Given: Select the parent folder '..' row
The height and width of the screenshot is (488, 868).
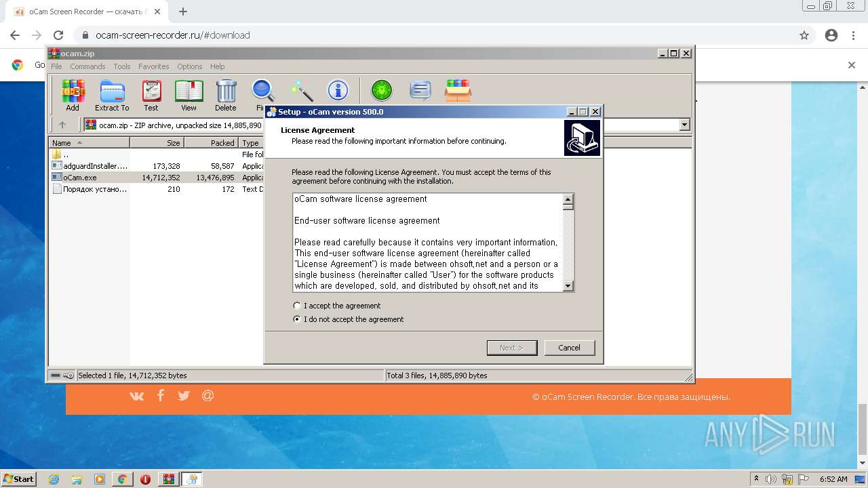Looking at the screenshot, I should click(x=157, y=154).
